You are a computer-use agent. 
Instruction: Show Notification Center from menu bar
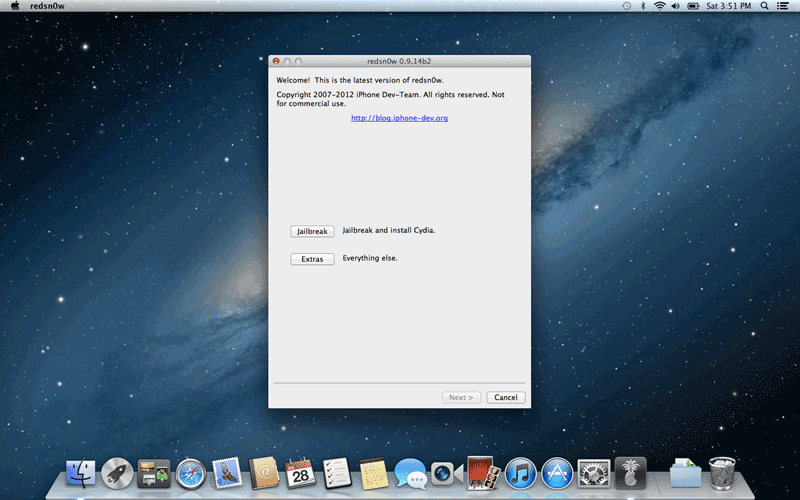[x=786, y=6]
